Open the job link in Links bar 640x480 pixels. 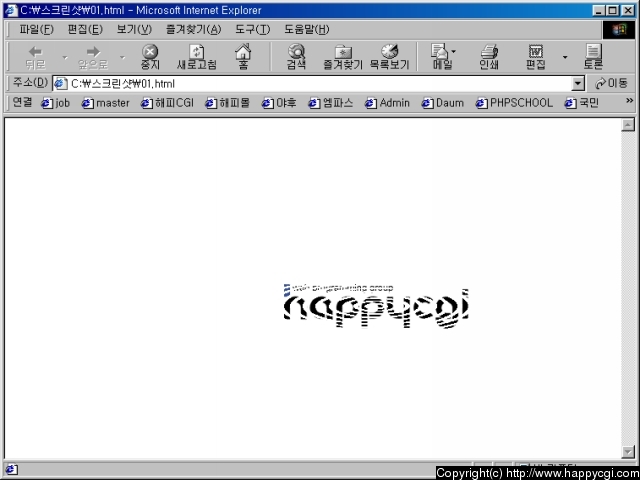56,103
